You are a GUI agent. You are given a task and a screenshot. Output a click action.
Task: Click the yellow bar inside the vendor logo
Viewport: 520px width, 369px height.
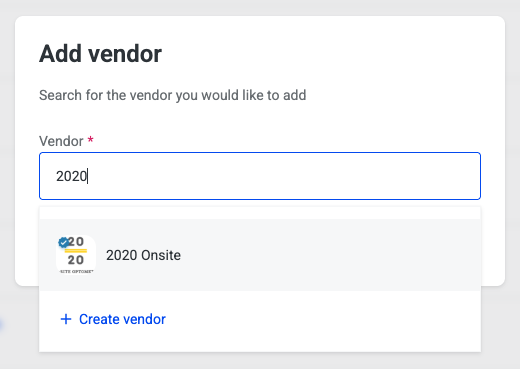point(76,251)
